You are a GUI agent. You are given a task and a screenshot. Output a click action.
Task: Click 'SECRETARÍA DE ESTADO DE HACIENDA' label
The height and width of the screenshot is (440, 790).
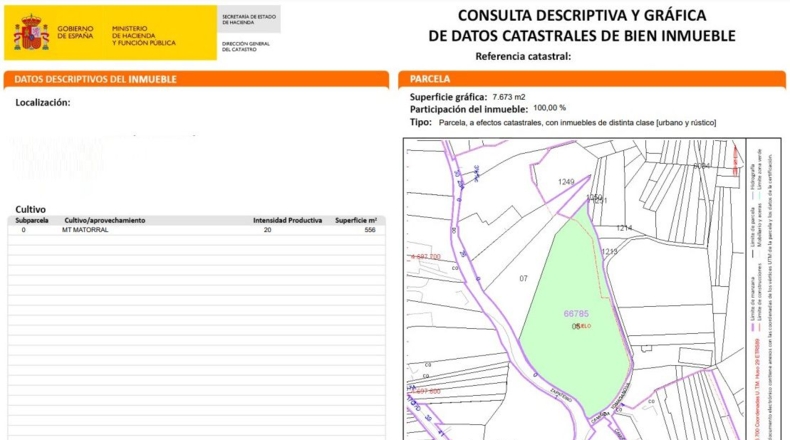tap(249, 20)
